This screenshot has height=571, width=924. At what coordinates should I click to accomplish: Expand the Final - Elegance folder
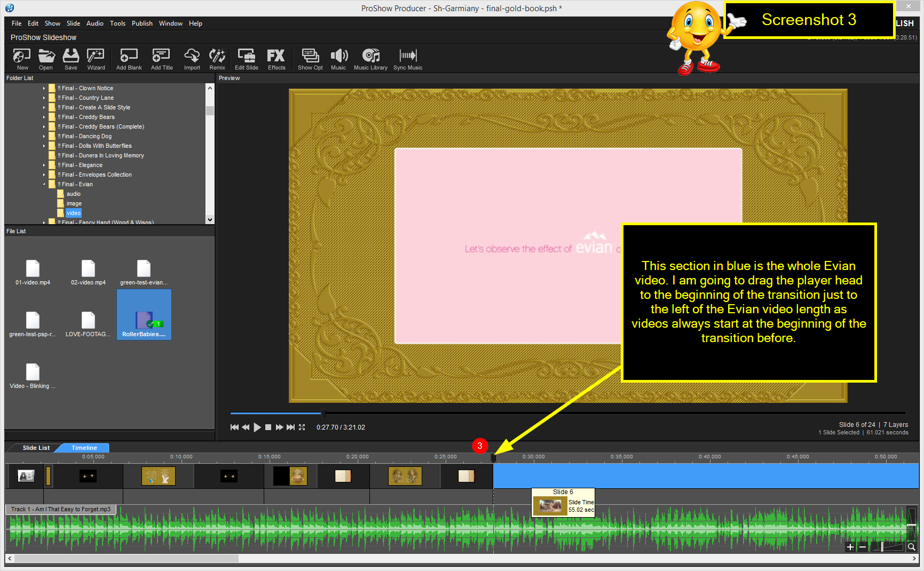[44, 165]
